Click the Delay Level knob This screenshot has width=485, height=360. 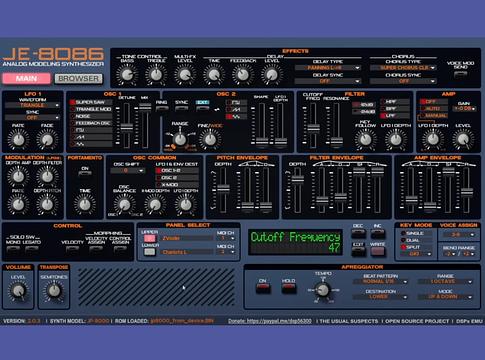tap(272, 75)
